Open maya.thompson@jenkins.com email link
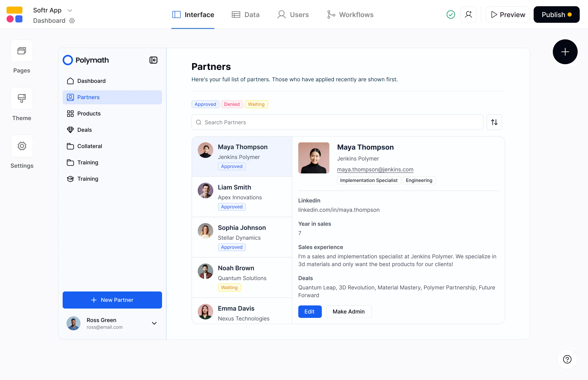The image size is (588, 380). pyautogui.click(x=375, y=170)
